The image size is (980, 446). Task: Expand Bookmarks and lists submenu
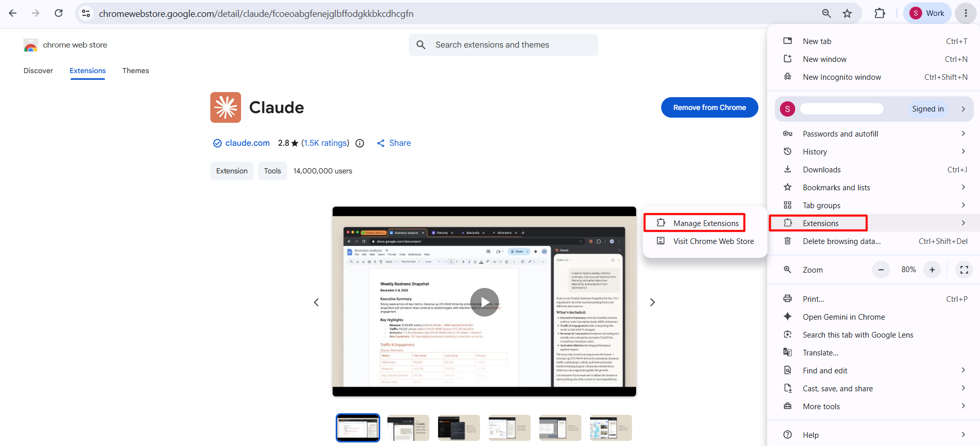(963, 187)
